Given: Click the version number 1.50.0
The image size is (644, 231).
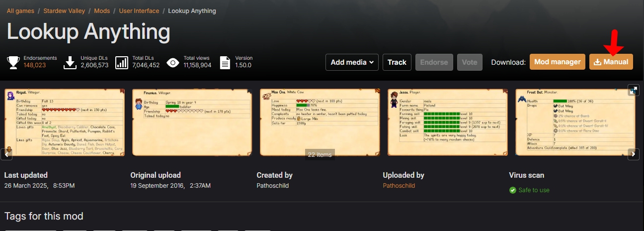Looking at the screenshot, I should point(243,65).
